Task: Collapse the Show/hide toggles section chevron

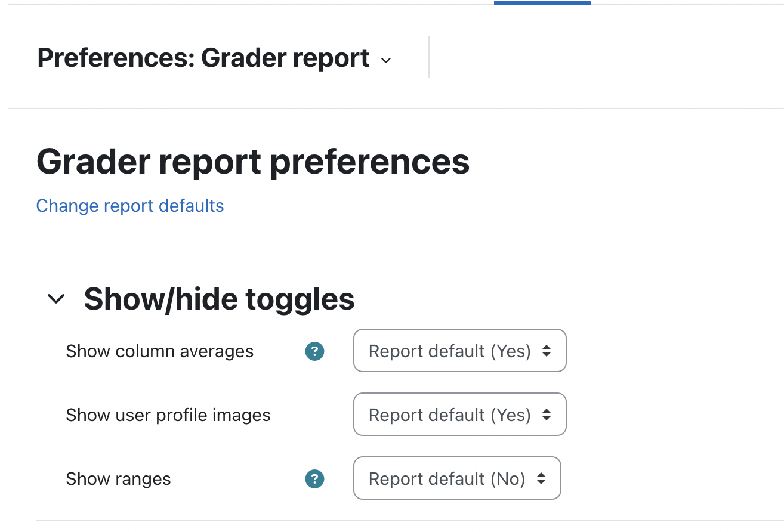Action: click(56, 299)
